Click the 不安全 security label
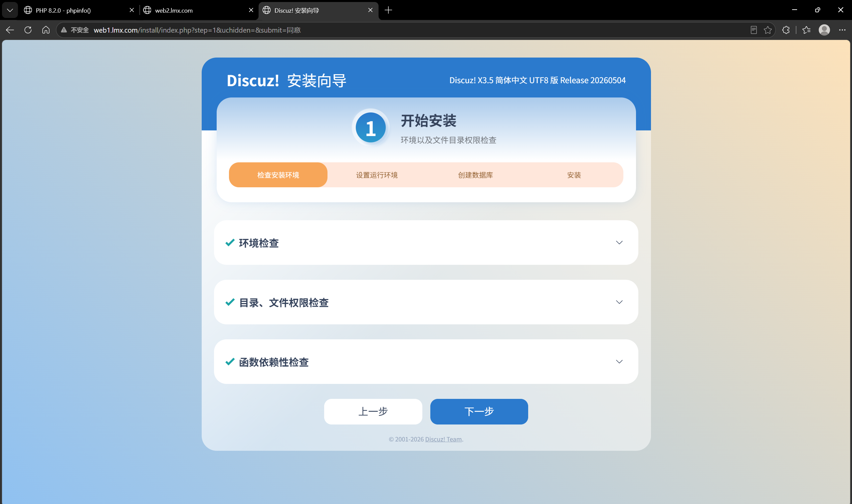852x504 pixels. point(80,30)
